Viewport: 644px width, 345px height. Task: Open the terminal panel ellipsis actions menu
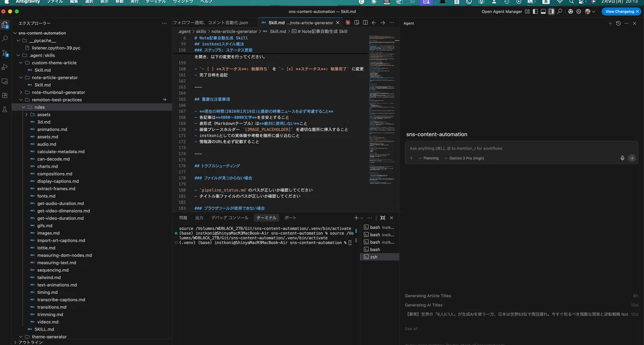371,218
